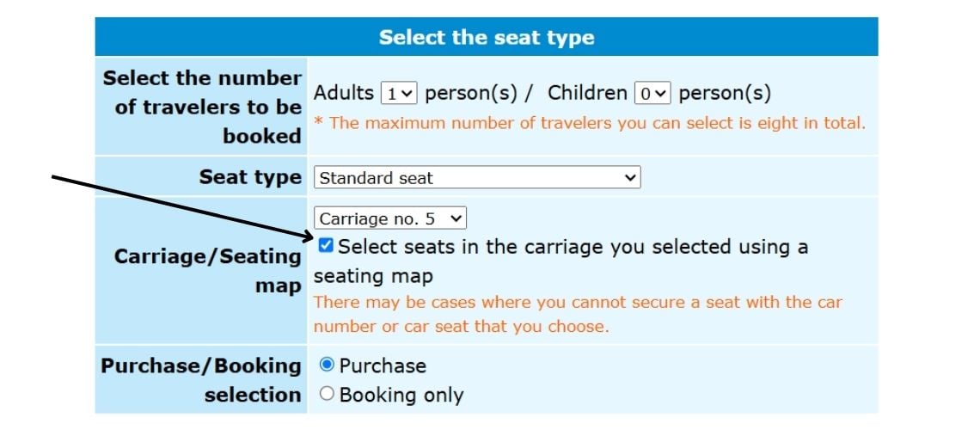Viewport: 980px width, 430px height.
Task: Click the 'Seat type' row label
Action: click(x=251, y=177)
